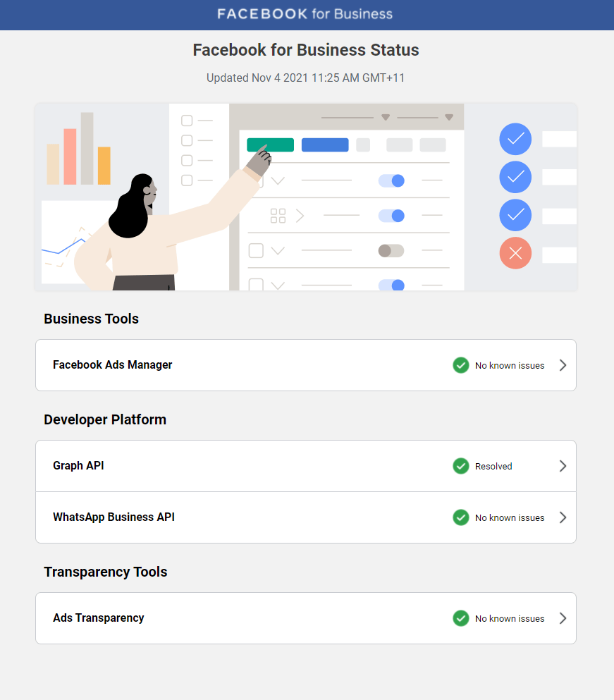Screen dimensions: 614x700
Task: Select the Business Tools section heading
Action: click(x=91, y=319)
